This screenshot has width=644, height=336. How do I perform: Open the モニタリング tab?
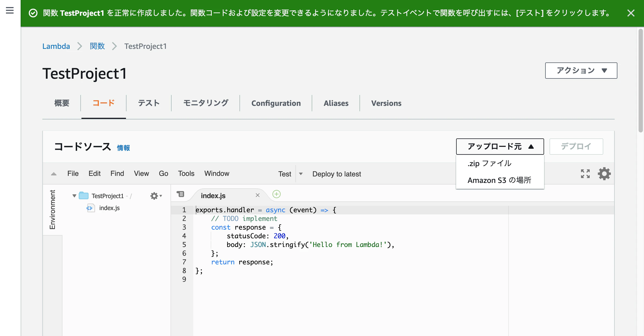206,103
